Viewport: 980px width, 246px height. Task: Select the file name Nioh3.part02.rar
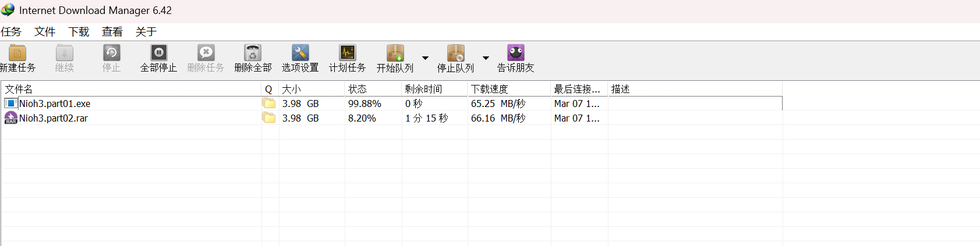coord(54,118)
